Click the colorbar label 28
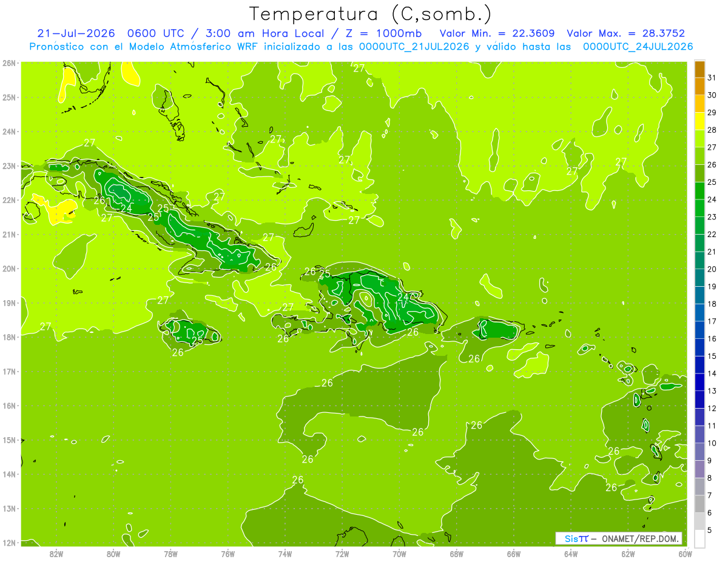The image size is (728, 562). (712, 130)
